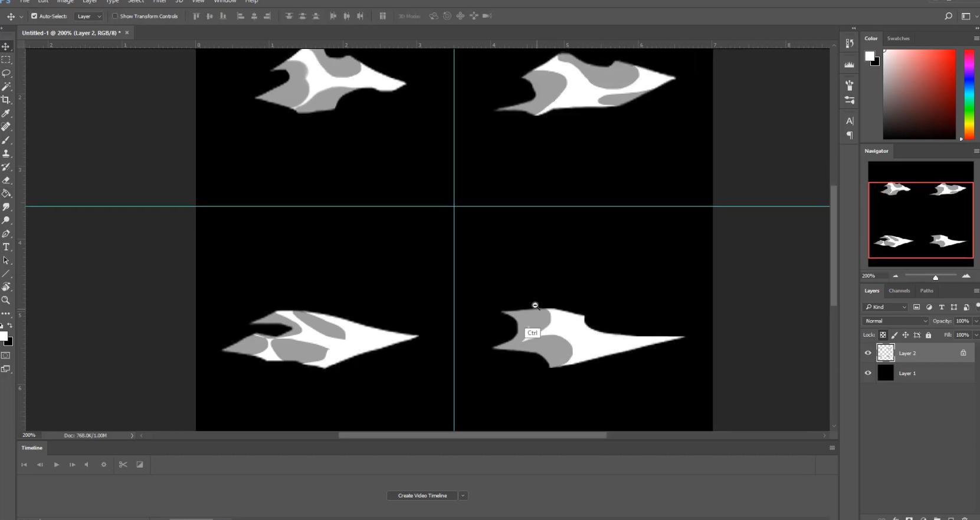Open the Brush Presets panel icon

pos(850,85)
